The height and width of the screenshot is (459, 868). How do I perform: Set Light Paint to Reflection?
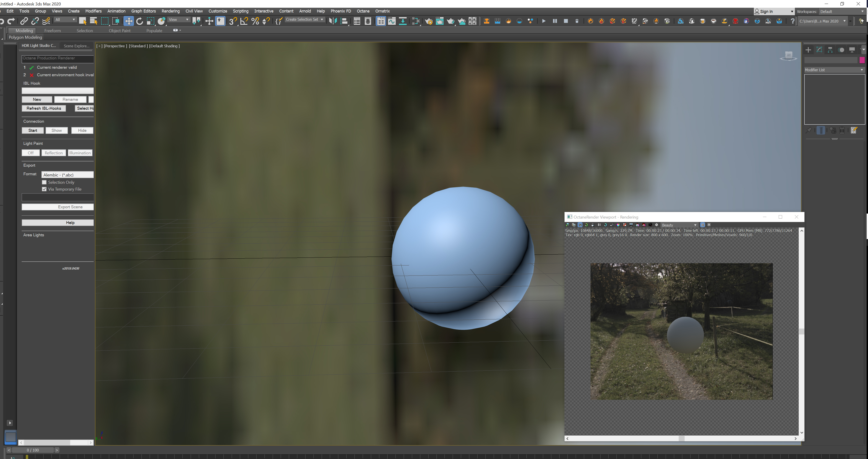(x=54, y=153)
